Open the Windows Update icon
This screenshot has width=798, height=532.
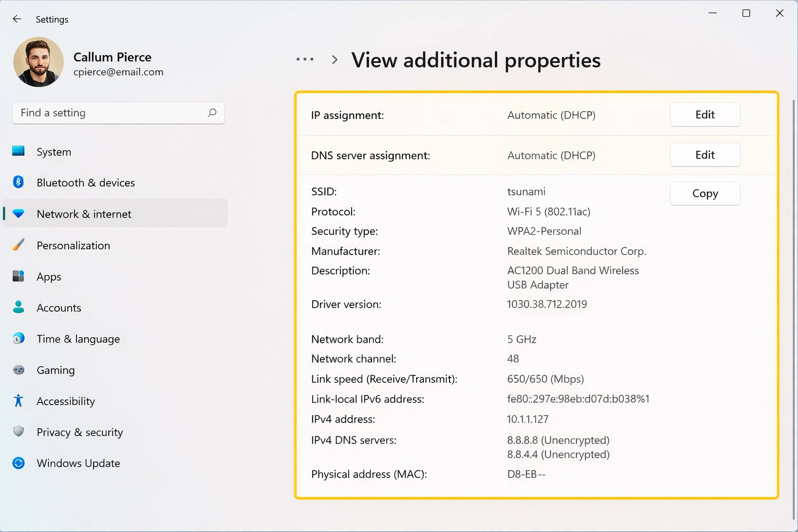pos(18,463)
